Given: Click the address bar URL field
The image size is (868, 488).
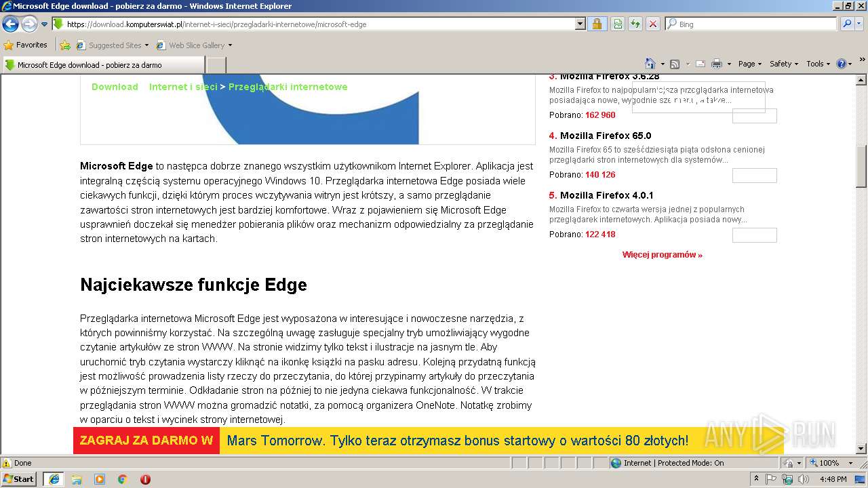Looking at the screenshot, I should (x=319, y=24).
